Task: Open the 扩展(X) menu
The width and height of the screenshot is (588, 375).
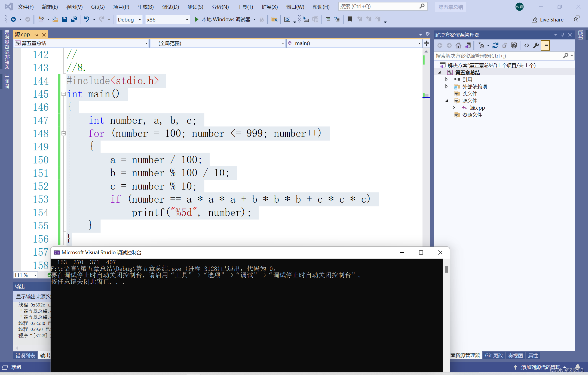Action: (x=269, y=7)
